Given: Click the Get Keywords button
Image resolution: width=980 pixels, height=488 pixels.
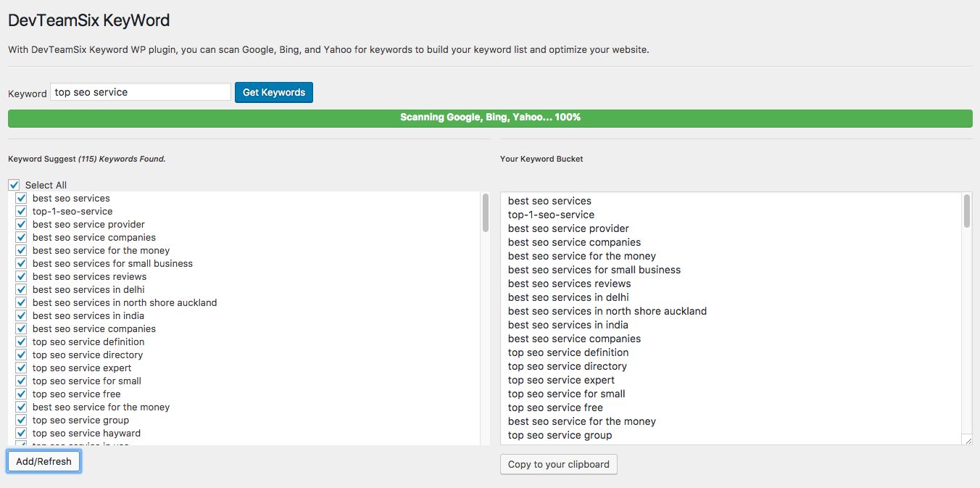Looking at the screenshot, I should coord(273,92).
